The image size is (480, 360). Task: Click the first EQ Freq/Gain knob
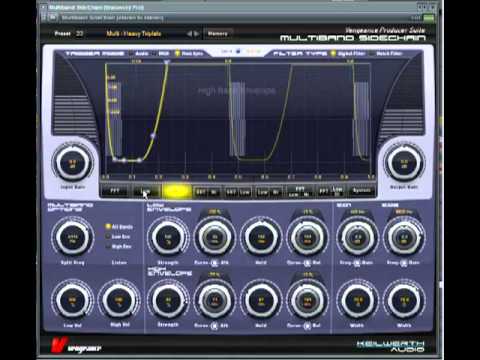(x=357, y=238)
